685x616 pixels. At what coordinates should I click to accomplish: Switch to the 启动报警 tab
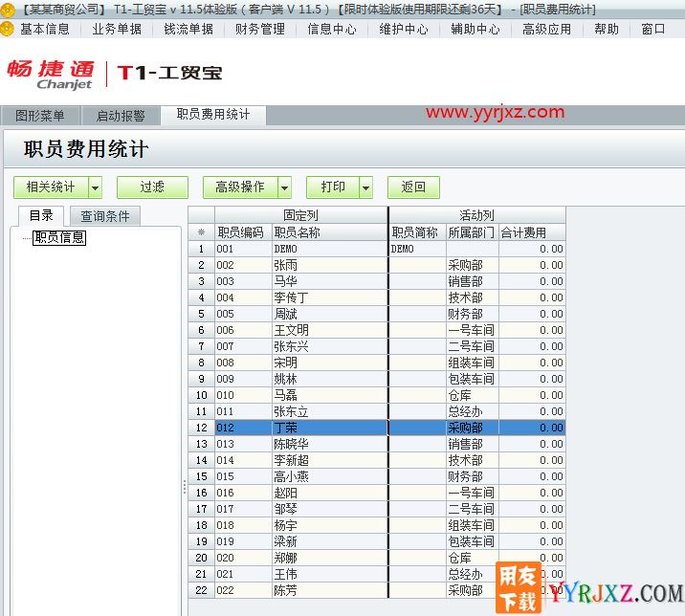coord(121,116)
